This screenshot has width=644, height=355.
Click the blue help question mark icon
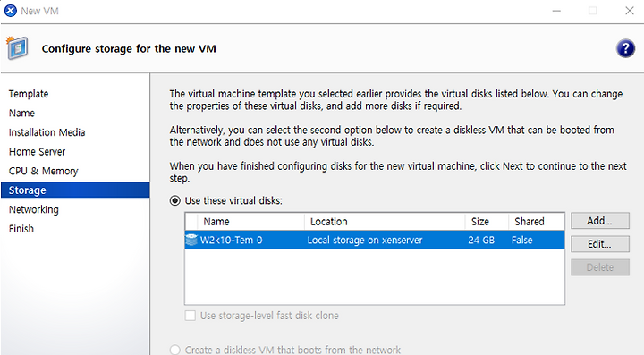[x=625, y=49]
